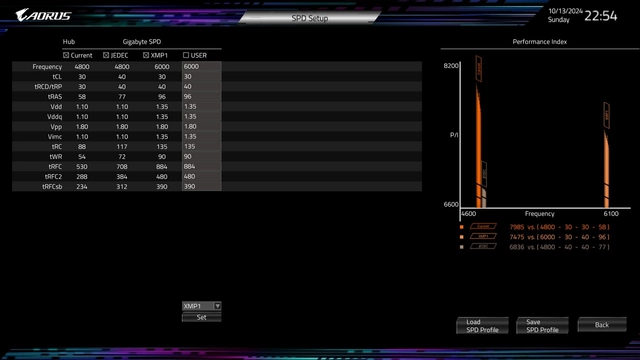Click the JEDEC legend icon in chart

point(483,247)
